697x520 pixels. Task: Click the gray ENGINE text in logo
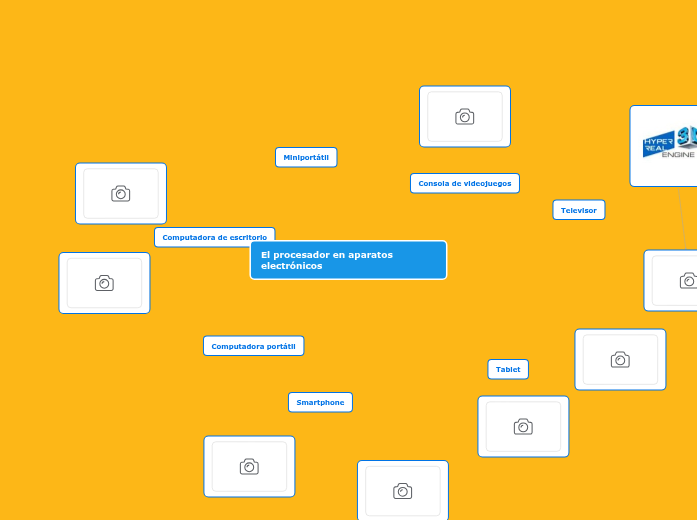678,154
